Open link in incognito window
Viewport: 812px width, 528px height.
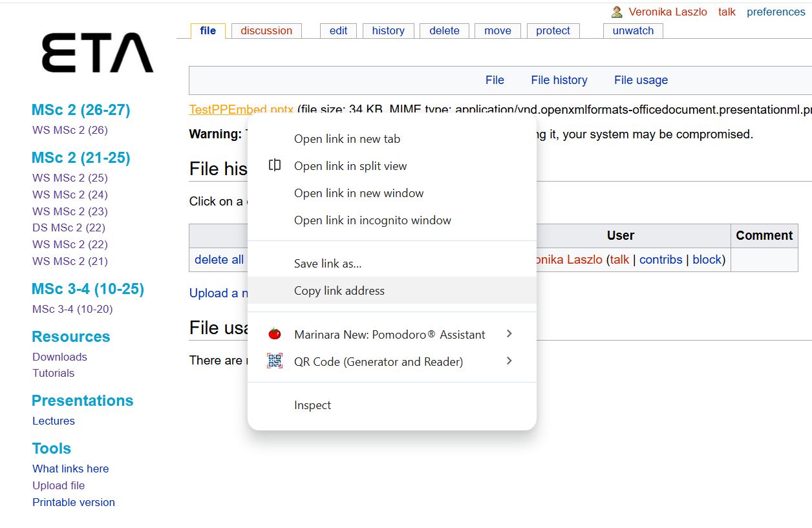tap(372, 220)
